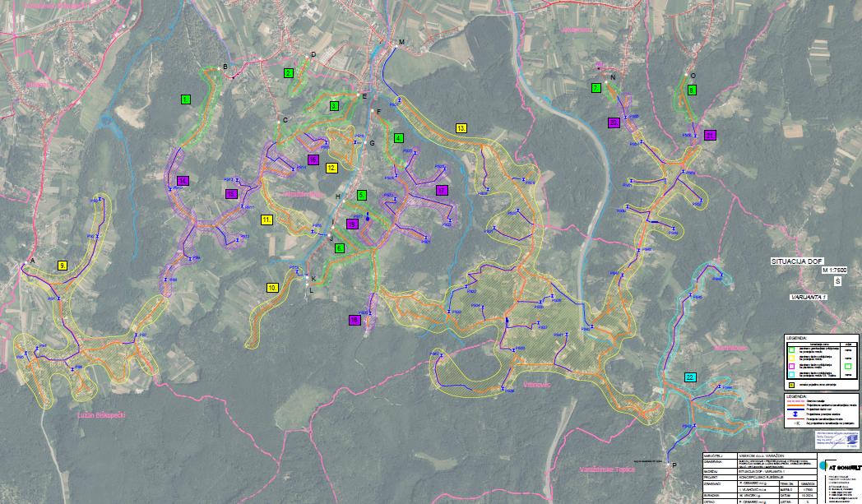The width and height of the screenshot is (862, 504).
Task: Select green zone marker 7
Action: (x=596, y=88)
